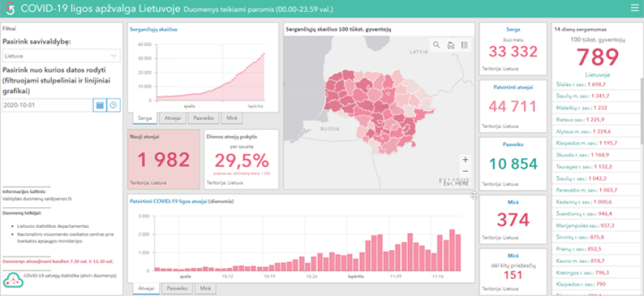This screenshot has width=644, height=296.
Task: Select Pasveiko tab under daily chart
Action: (x=176, y=288)
